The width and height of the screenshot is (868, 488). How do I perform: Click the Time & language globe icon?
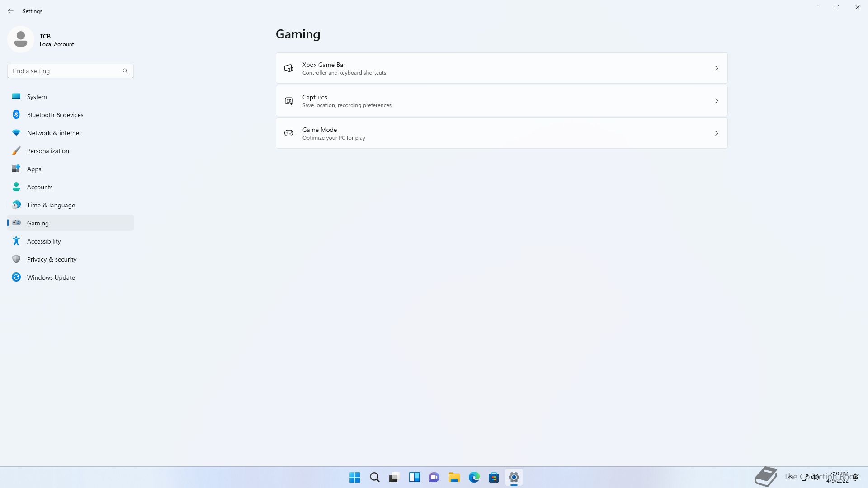point(16,205)
